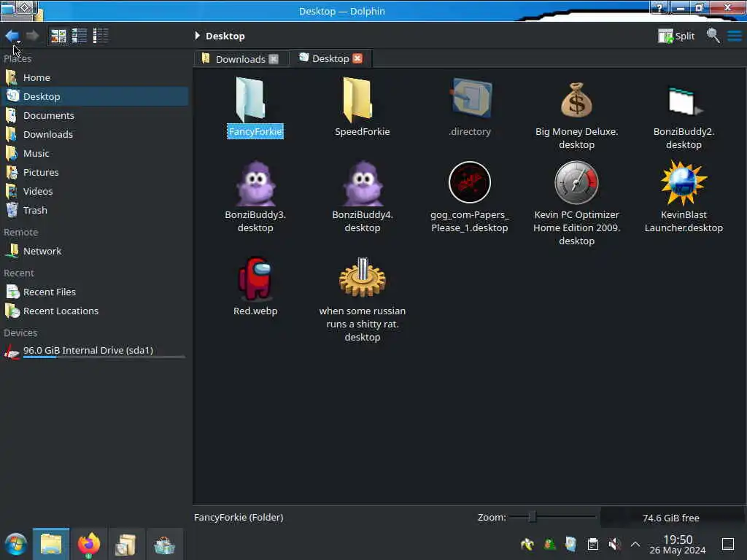Open the hamburger menu
The height and width of the screenshot is (560, 747).
pyautogui.click(x=734, y=36)
